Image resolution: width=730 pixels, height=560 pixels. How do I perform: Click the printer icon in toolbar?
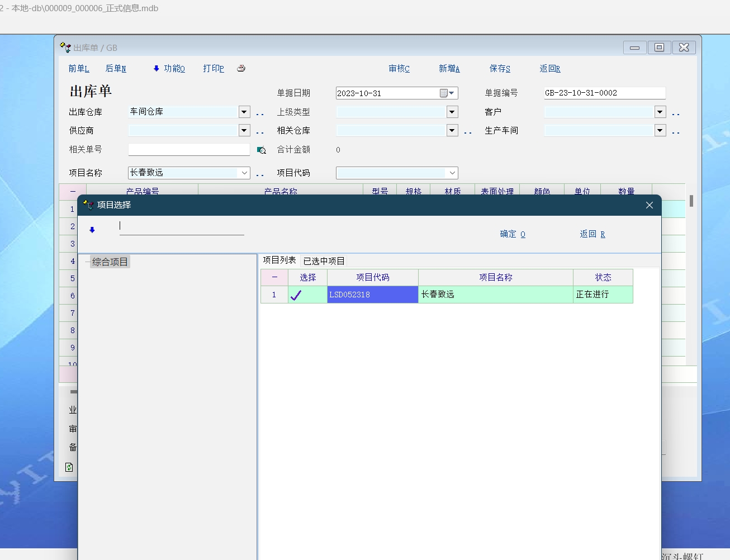coord(241,68)
